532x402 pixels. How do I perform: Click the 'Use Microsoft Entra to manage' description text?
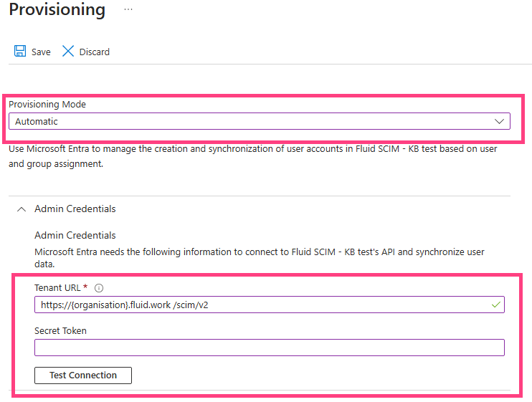click(253, 156)
